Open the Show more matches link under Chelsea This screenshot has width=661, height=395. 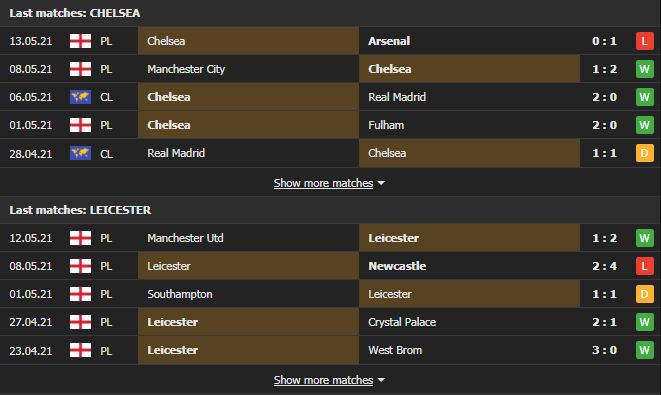pos(323,183)
